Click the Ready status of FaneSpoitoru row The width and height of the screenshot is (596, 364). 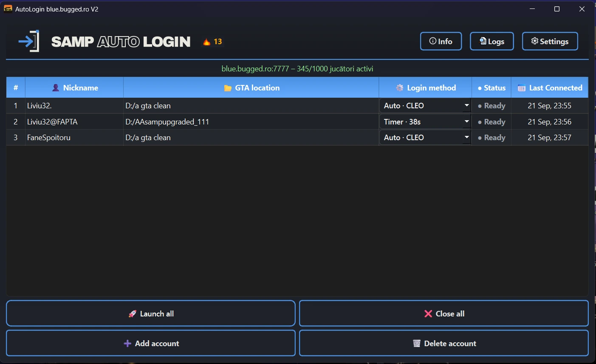[491, 138]
